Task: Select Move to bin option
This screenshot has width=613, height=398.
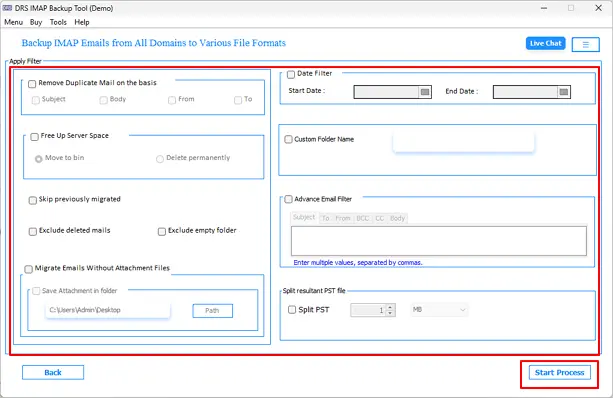Action: (x=39, y=159)
